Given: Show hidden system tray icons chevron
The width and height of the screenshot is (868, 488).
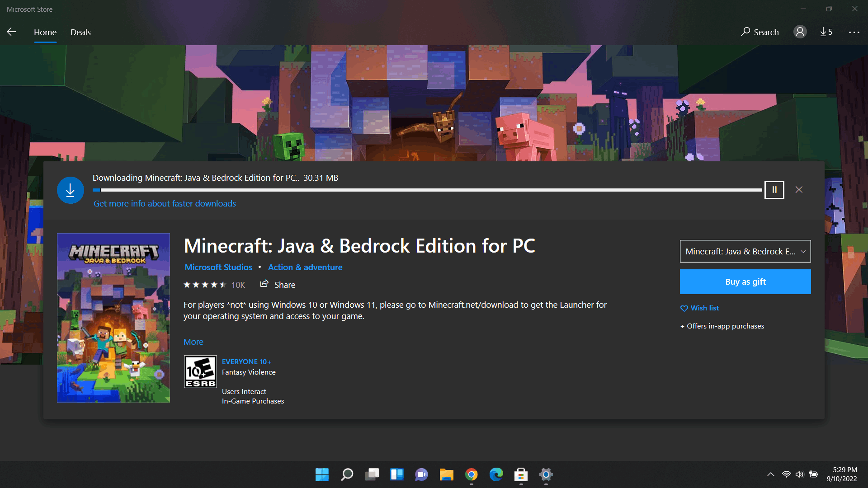Looking at the screenshot, I should [x=770, y=474].
